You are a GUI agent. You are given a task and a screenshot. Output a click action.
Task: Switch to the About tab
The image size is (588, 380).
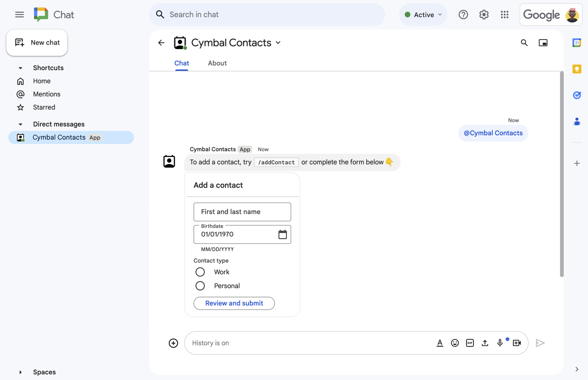(217, 62)
